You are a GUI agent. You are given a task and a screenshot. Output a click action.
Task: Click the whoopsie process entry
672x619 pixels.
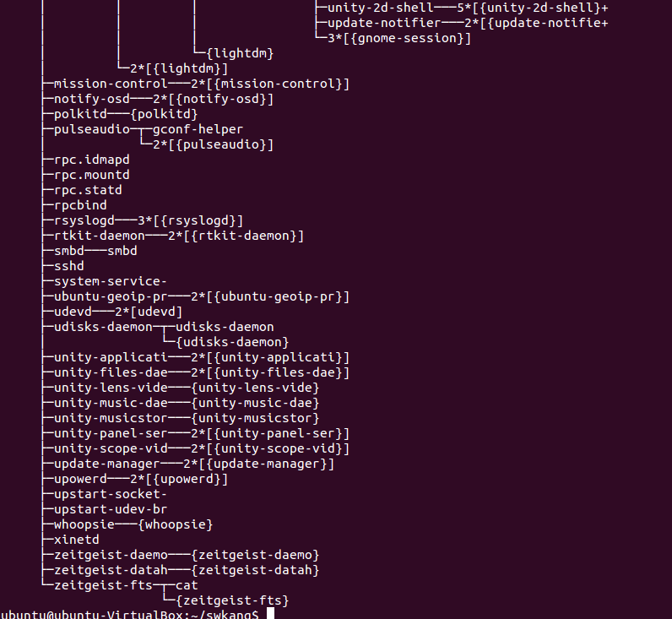84,524
